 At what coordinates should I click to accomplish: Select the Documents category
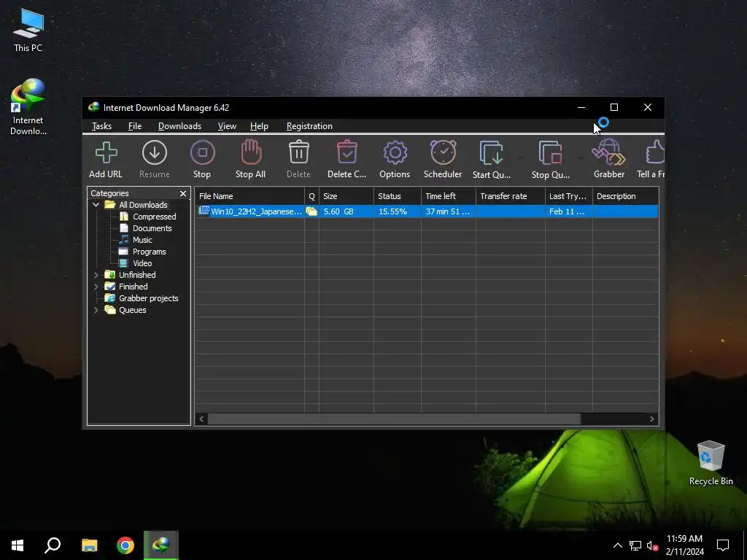[152, 228]
